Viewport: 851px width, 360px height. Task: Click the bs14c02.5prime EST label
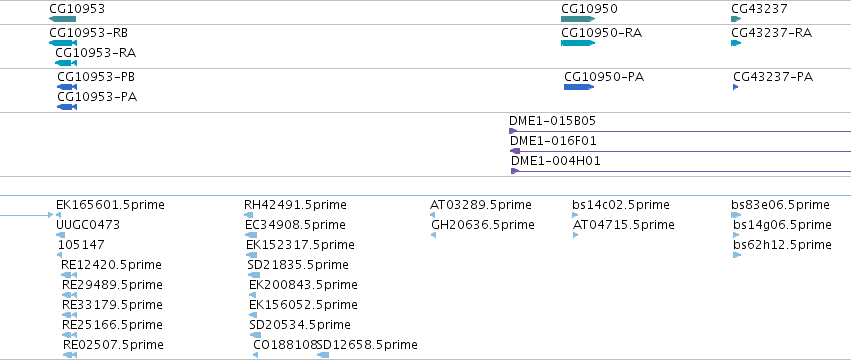pyautogui.click(x=621, y=205)
